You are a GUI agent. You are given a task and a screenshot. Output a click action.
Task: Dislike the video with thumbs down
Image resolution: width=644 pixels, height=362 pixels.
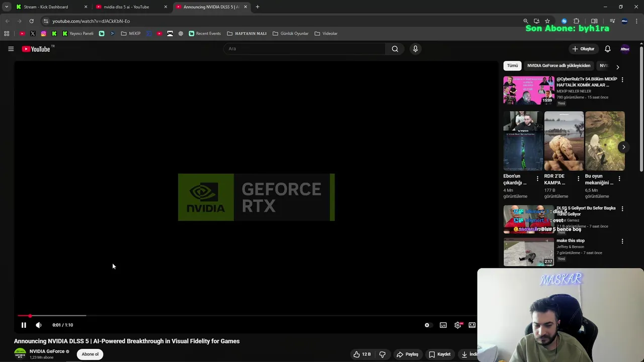[x=382, y=354]
